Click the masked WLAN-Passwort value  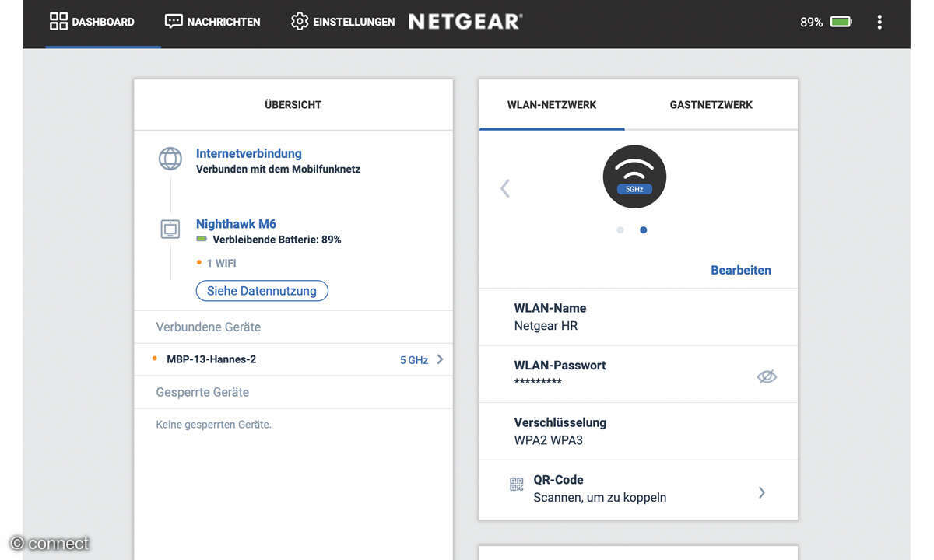tap(538, 383)
